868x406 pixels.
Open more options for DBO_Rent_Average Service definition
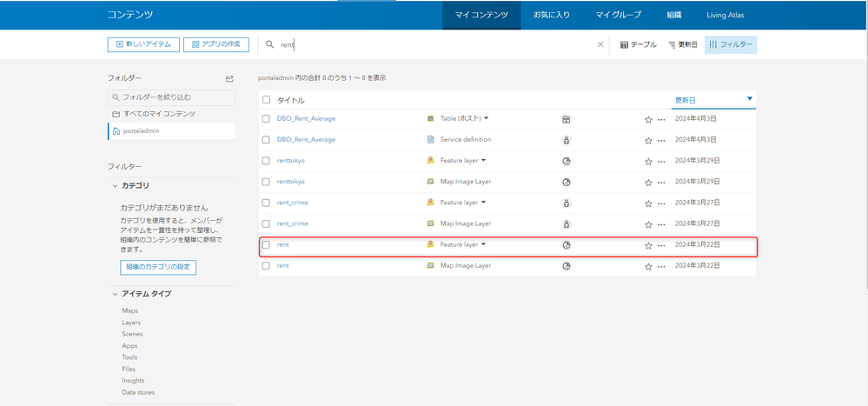pos(661,140)
